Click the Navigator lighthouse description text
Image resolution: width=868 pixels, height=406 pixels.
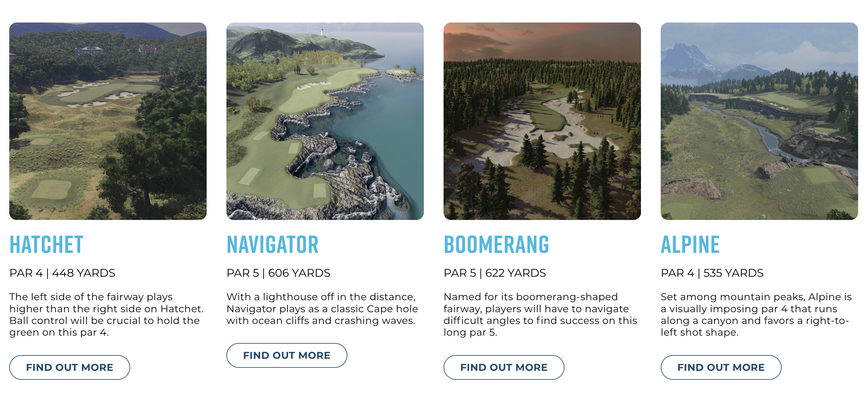pyautogui.click(x=322, y=309)
